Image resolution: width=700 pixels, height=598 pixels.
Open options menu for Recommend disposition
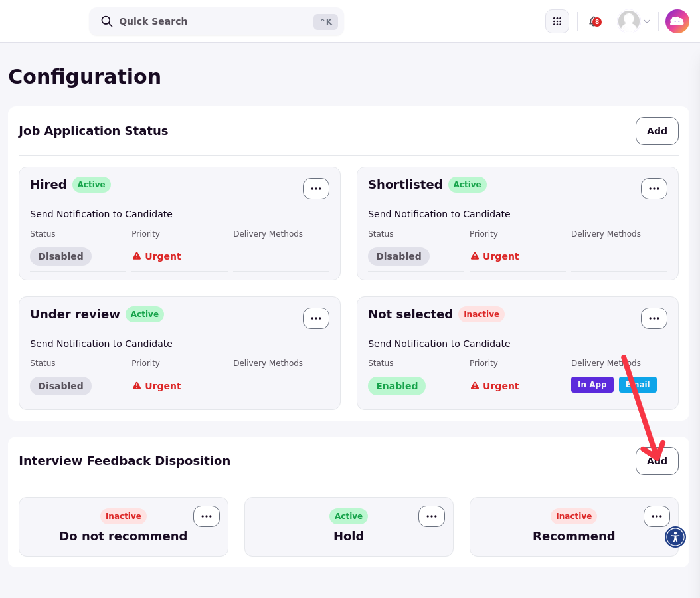(x=656, y=516)
